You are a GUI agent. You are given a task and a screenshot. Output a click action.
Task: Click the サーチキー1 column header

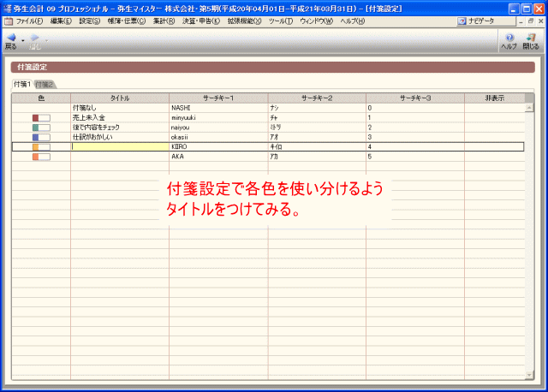218,98
